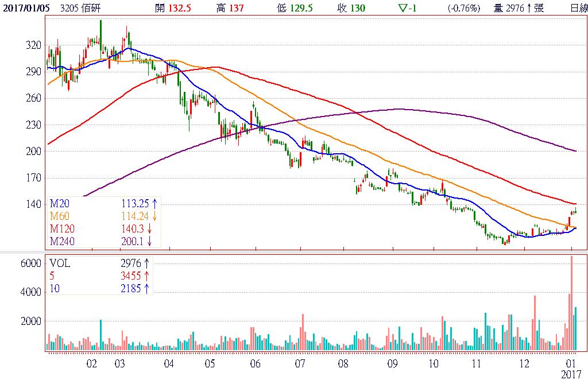Click the 09 month label on time axis
588x380 pixels.
point(393,364)
